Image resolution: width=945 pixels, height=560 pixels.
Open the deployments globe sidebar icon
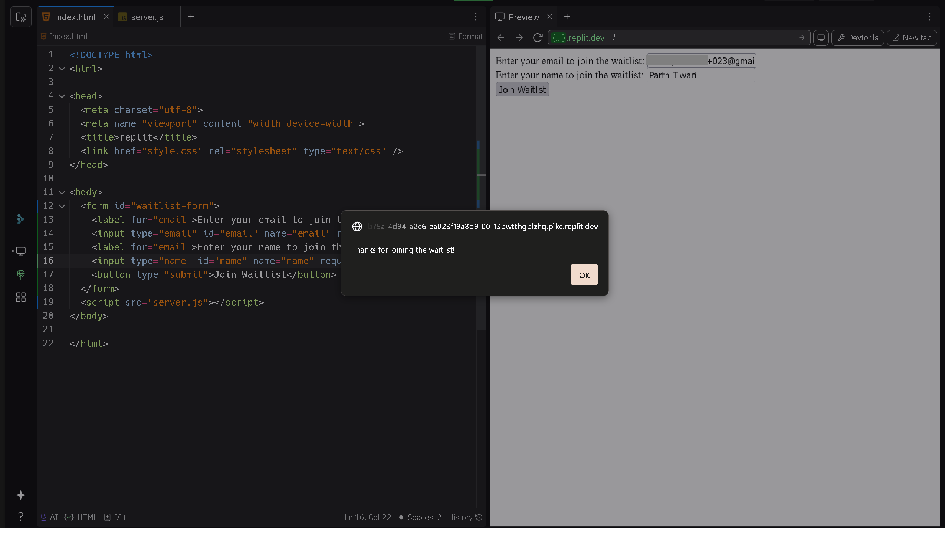[x=21, y=274]
